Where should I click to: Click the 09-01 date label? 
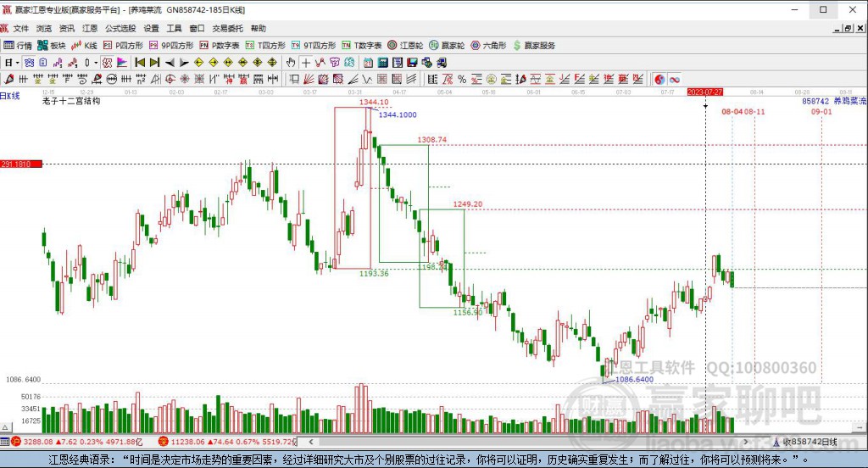(x=821, y=111)
